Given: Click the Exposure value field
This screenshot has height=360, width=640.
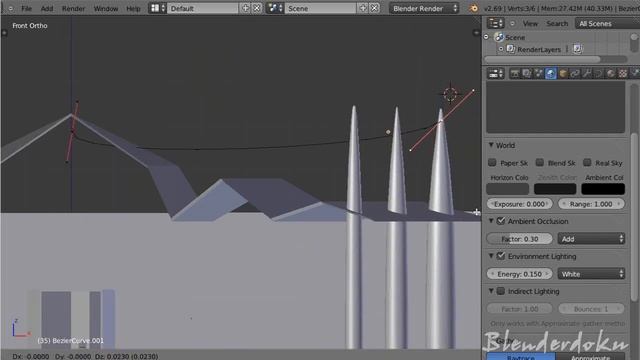Looking at the screenshot, I should [x=520, y=204].
